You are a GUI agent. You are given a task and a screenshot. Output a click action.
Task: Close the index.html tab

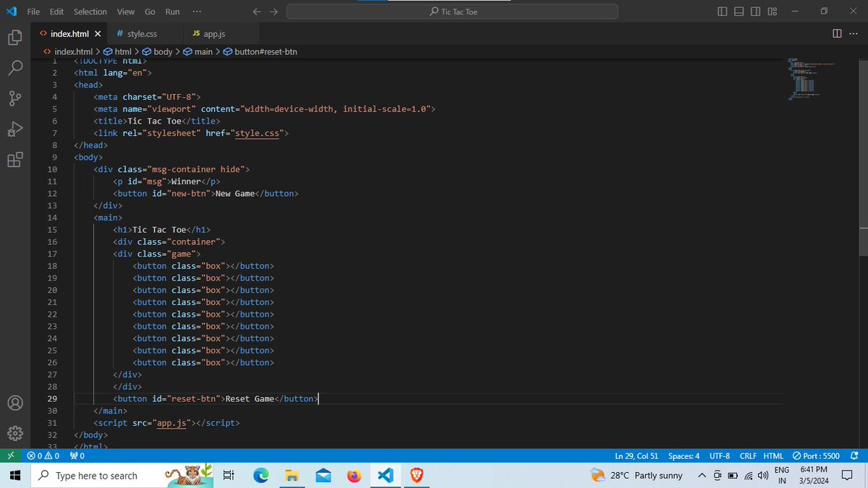pyautogui.click(x=98, y=33)
